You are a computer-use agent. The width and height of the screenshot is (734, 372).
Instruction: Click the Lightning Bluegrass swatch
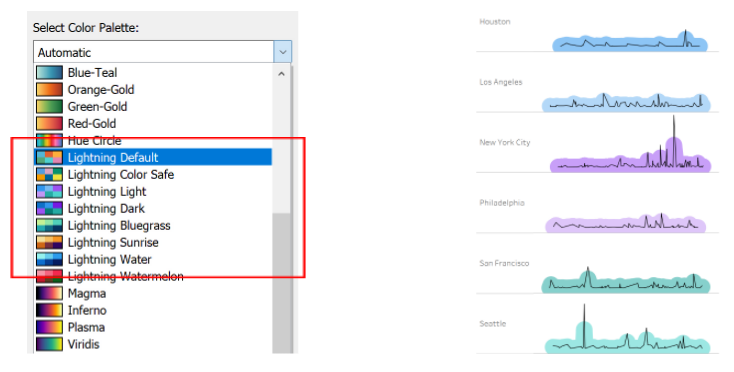49,226
